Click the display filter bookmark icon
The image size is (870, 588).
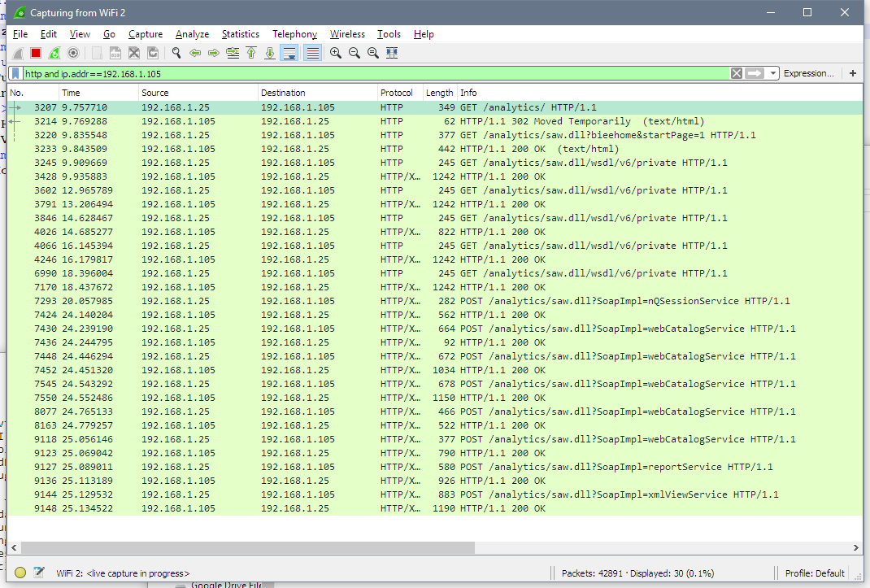(15, 73)
